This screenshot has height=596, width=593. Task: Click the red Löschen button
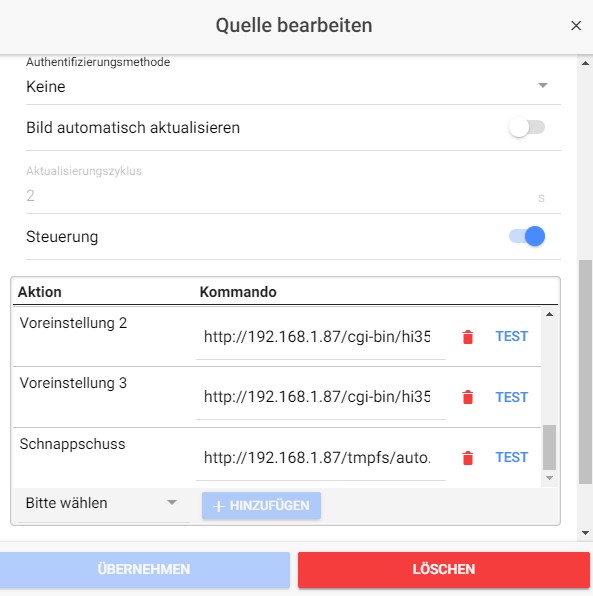pos(444,569)
